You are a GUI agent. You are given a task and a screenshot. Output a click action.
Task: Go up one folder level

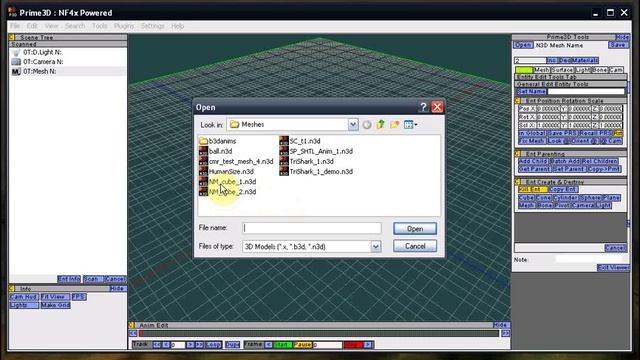[380, 124]
